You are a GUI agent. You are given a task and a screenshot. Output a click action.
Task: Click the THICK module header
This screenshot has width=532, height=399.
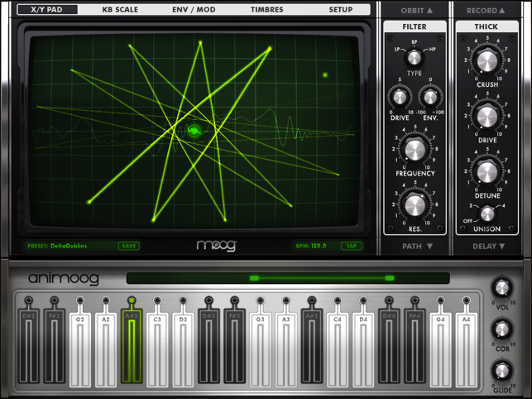[486, 26]
